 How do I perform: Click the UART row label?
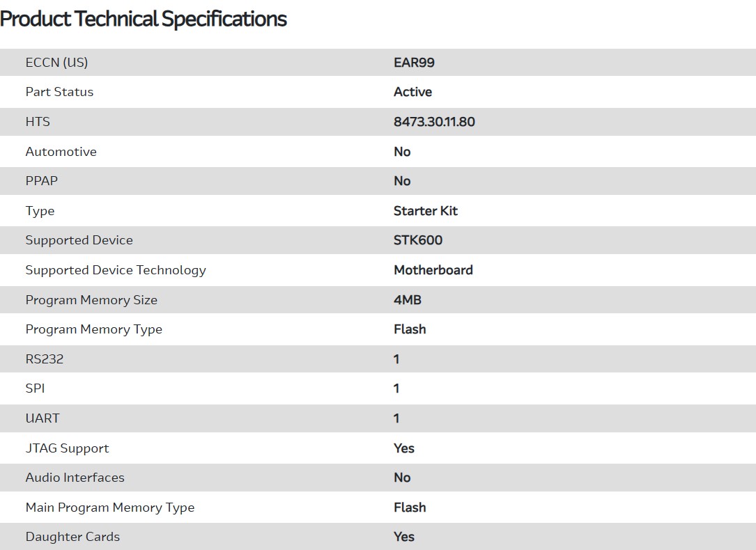point(43,418)
